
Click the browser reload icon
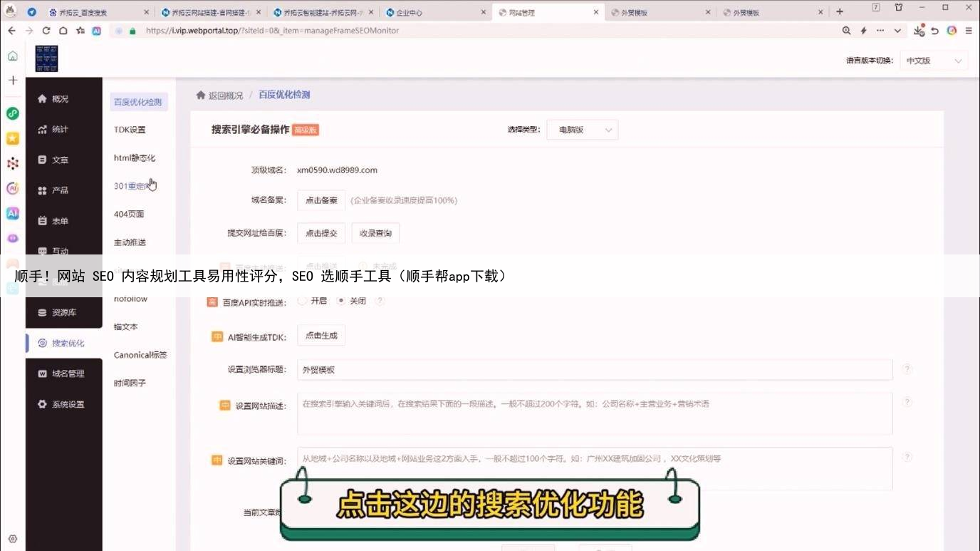[46, 31]
